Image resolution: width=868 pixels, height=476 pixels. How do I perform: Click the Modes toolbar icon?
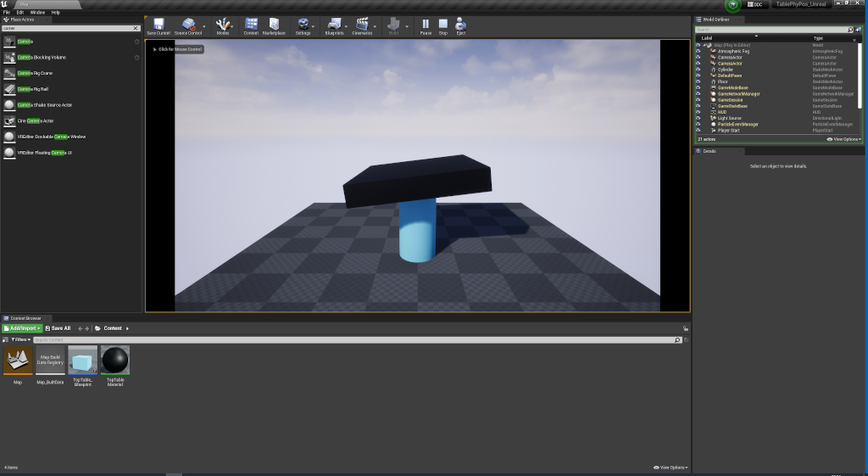(x=223, y=26)
